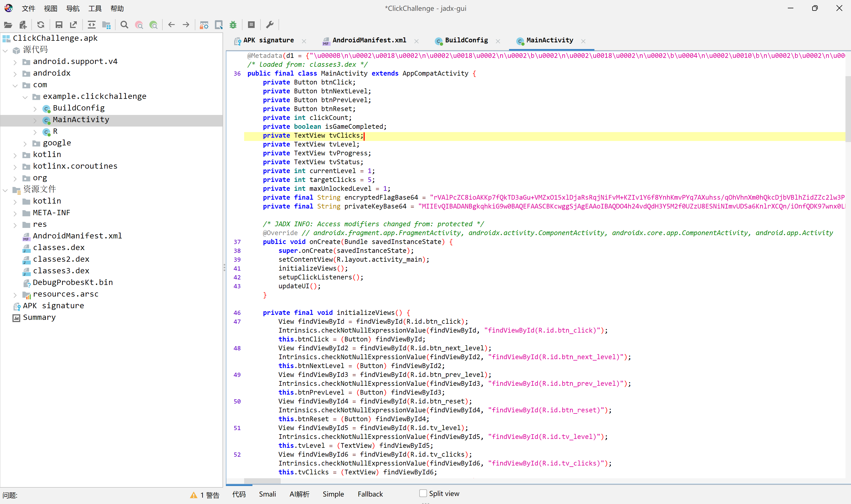Enable the Split view checkbox

[423, 493]
